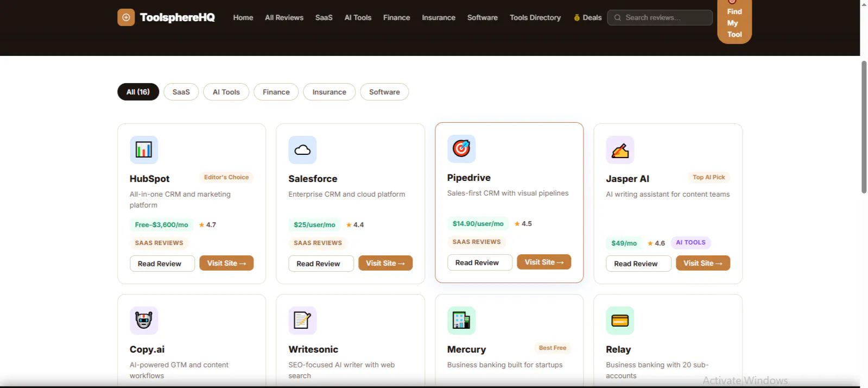The width and height of the screenshot is (868, 388).
Task: Open Insurance in top navigation
Action: pos(439,17)
